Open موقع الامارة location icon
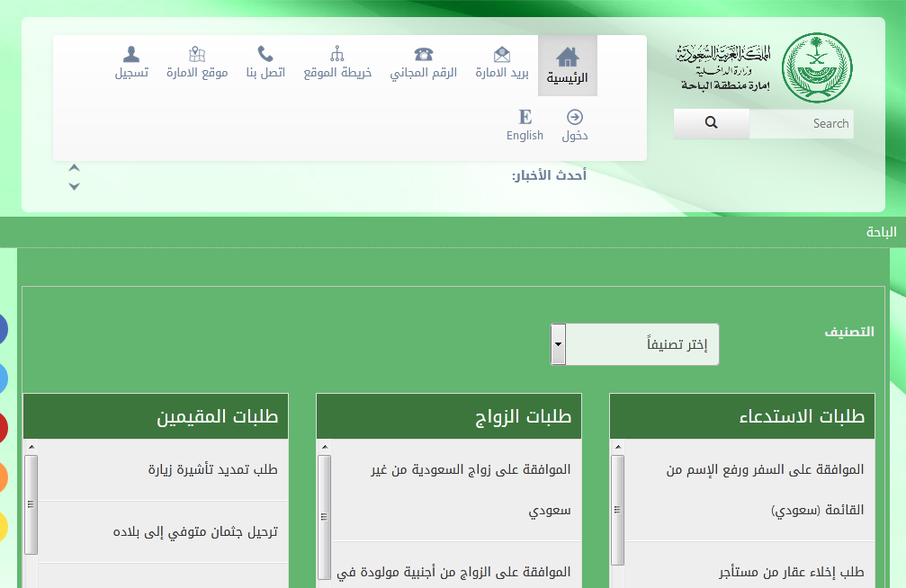 pos(197,54)
